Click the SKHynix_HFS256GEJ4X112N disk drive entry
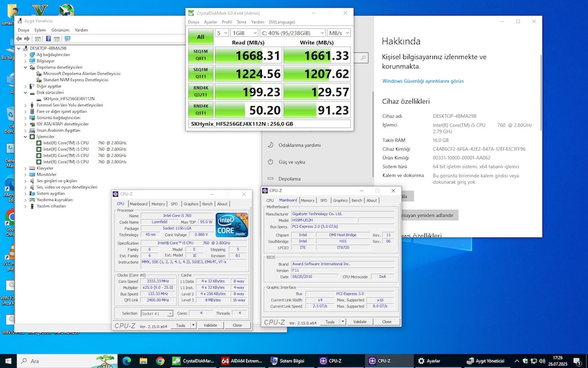588x368 pixels. pos(69,99)
